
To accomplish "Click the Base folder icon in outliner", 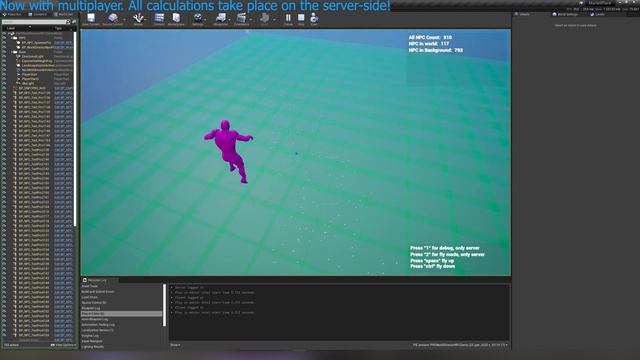I will [15, 52].
